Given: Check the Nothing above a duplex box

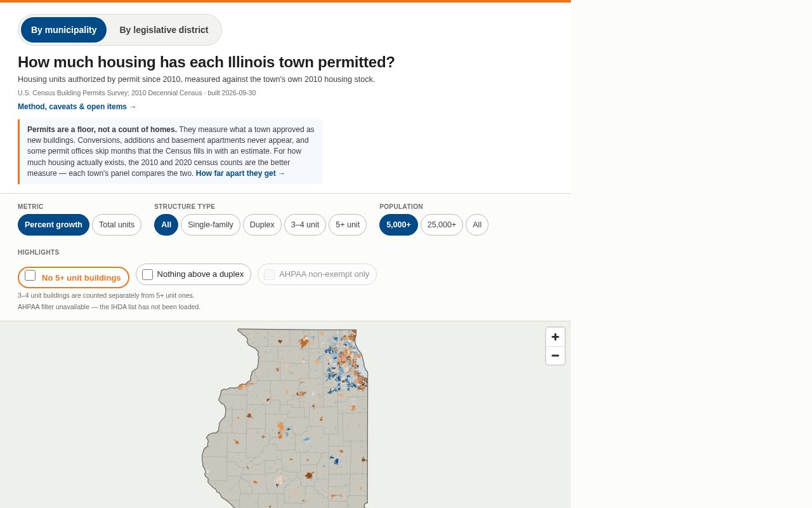Looking at the screenshot, I should pos(147,274).
